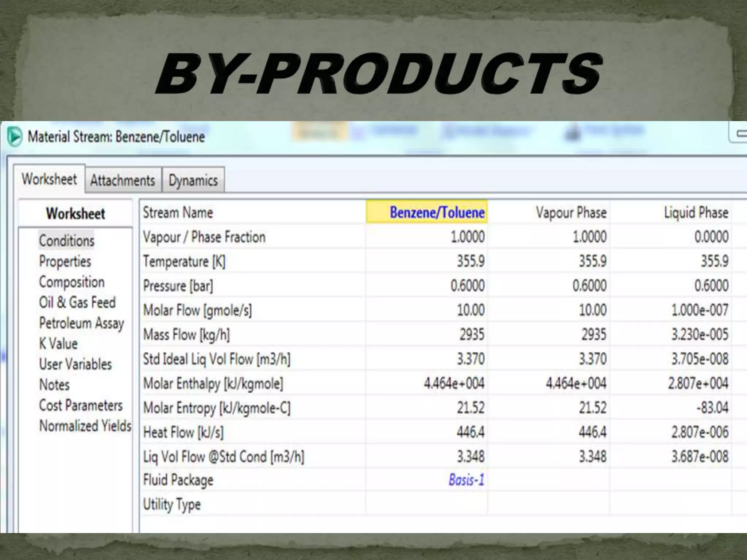The height and width of the screenshot is (560, 747).
Task: Click the Fluid Package row label
Action: pos(178,480)
